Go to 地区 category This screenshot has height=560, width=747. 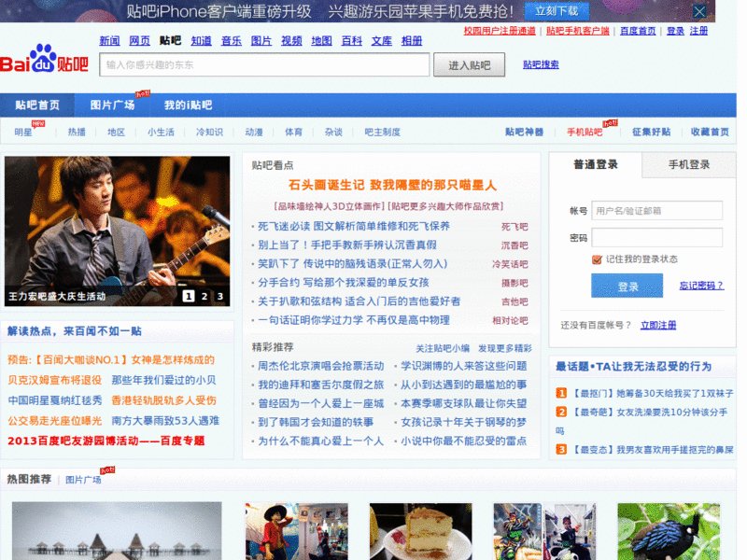click(116, 132)
